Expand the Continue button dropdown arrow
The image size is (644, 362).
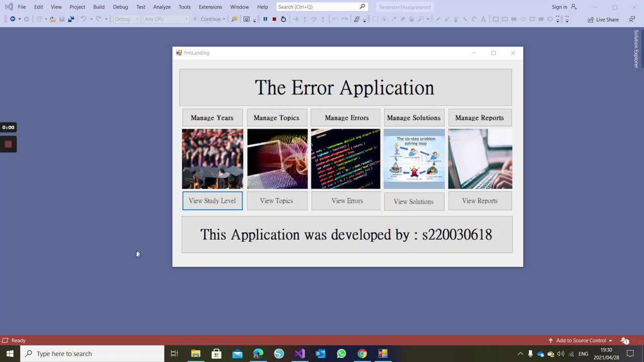pyautogui.click(x=224, y=19)
